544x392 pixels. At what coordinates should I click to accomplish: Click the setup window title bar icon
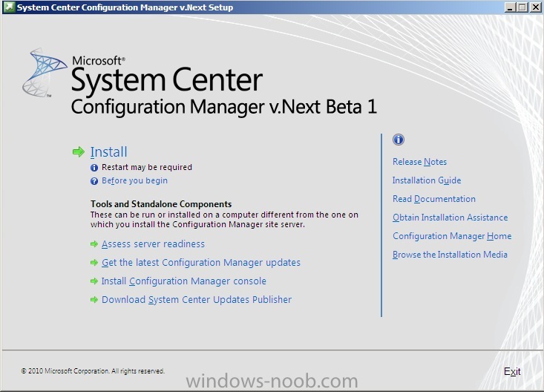(9, 7)
